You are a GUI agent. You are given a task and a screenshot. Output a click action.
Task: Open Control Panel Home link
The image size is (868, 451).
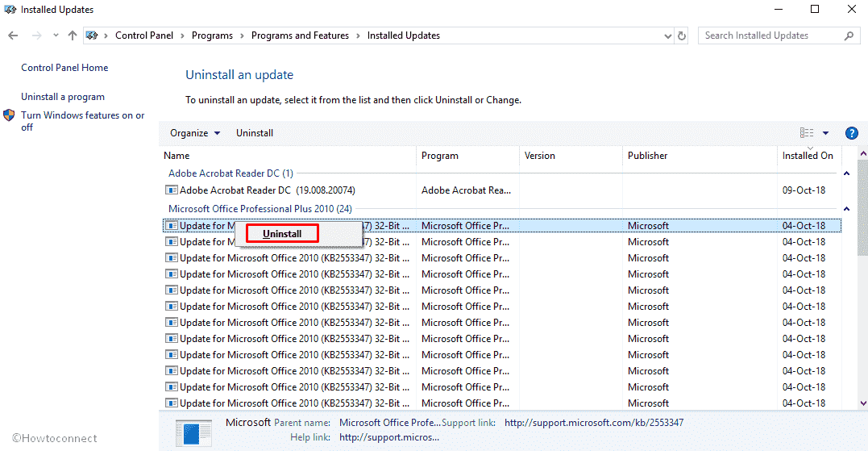pos(64,68)
